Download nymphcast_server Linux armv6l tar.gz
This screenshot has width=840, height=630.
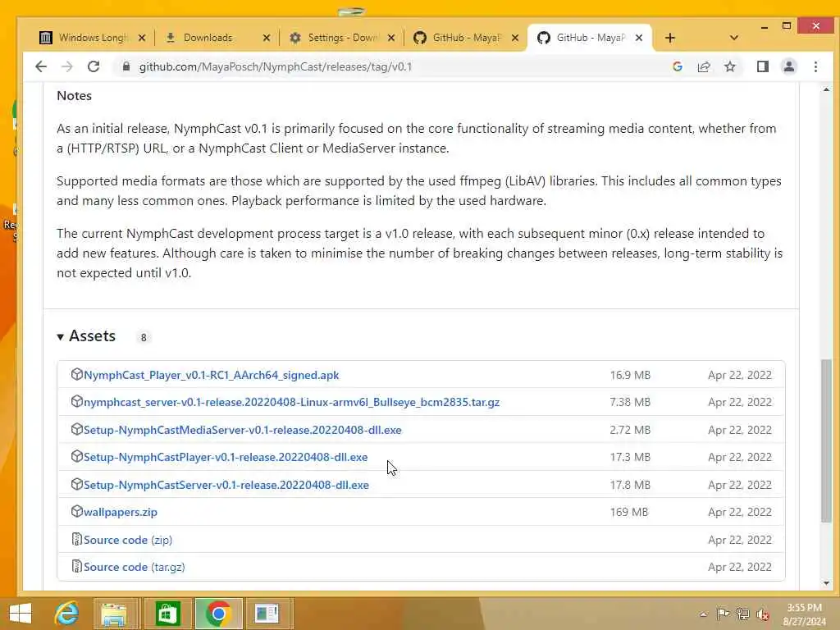(291, 402)
